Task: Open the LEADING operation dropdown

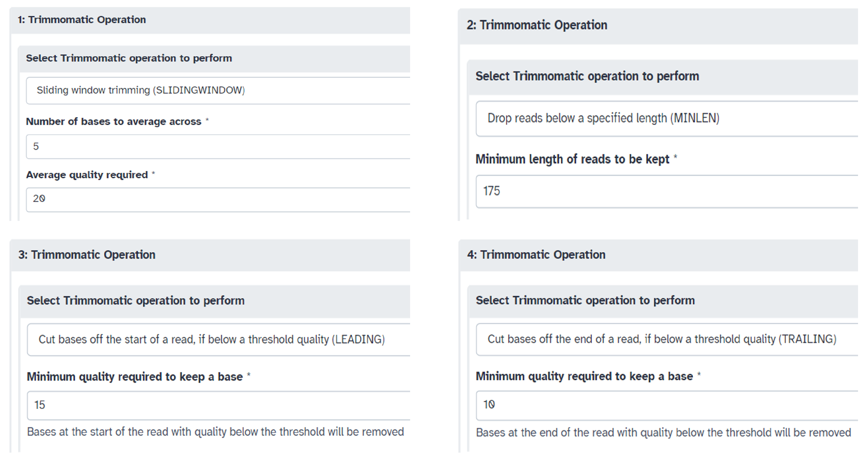Action: point(218,340)
